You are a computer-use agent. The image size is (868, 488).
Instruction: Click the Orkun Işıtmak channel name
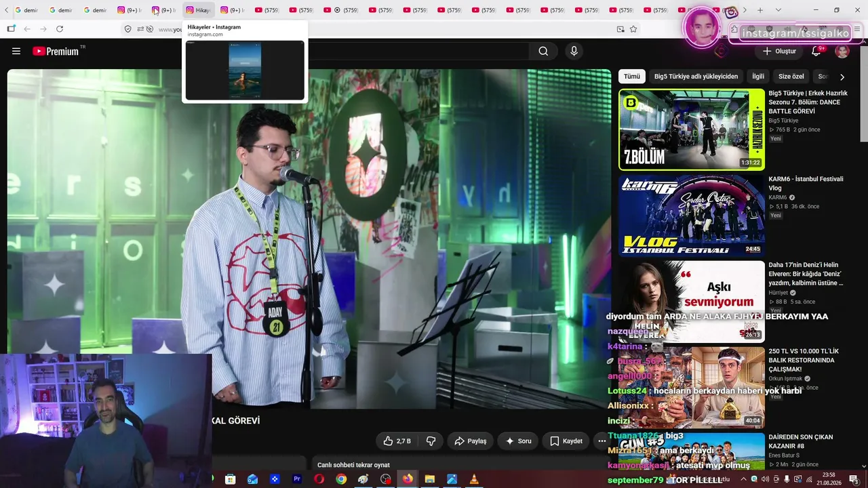pos(785,379)
